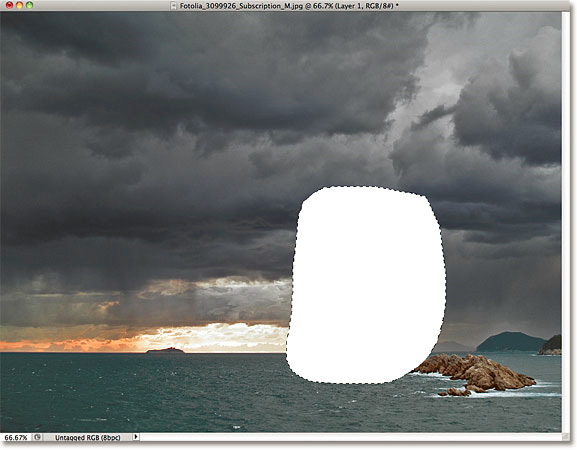The image size is (577, 450).
Task: Click the dark hill on the right shoreline
Action: pyautogui.click(x=511, y=341)
